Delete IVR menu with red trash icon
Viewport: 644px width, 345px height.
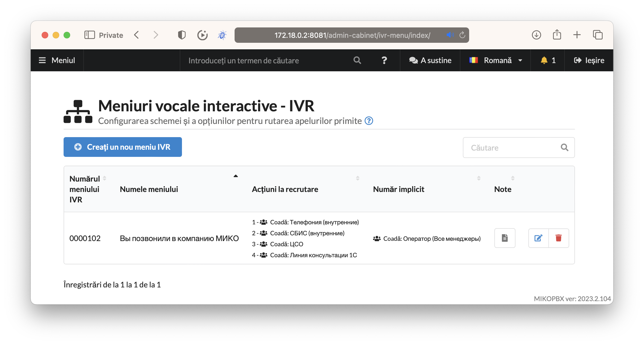coord(558,238)
